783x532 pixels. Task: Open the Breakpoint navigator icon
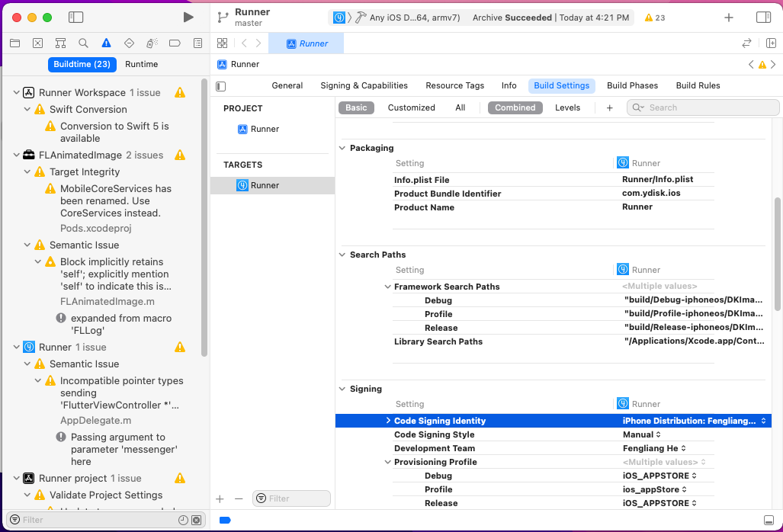[175, 43]
